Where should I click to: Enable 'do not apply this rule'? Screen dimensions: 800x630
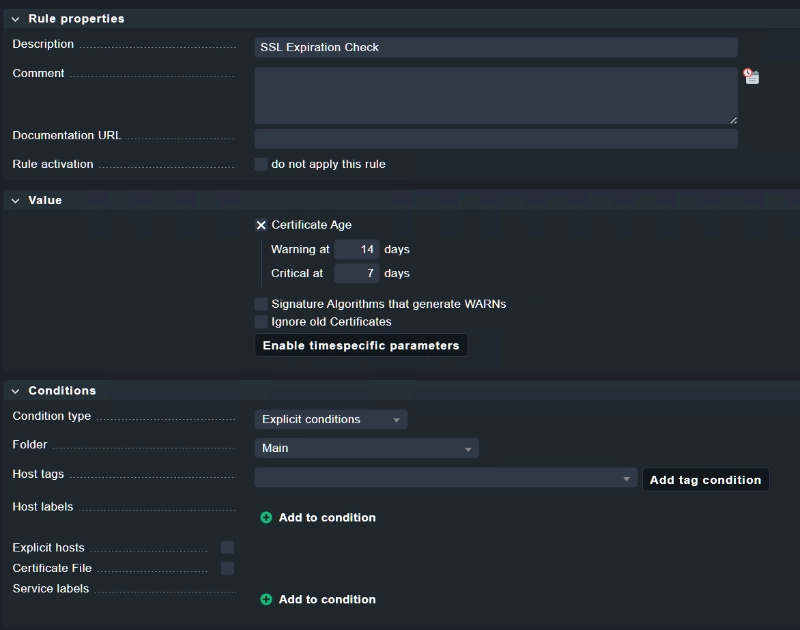point(261,164)
